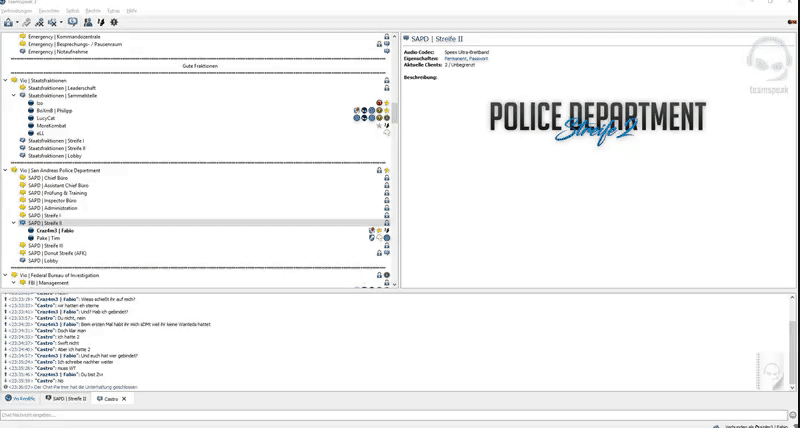This screenshot has width=800, height=428.
Task: Select user Craz4m3 | Fabio
Action: (55, 231)
